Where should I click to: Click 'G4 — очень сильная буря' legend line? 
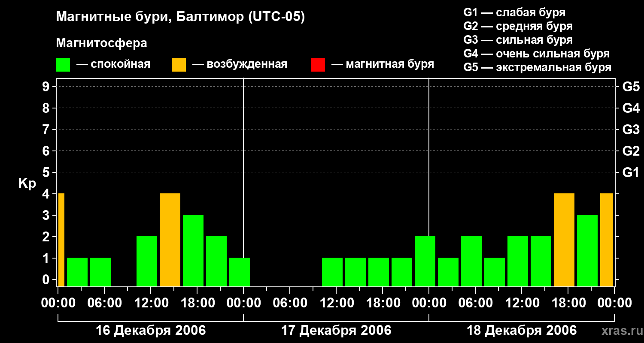click(536, 54)
